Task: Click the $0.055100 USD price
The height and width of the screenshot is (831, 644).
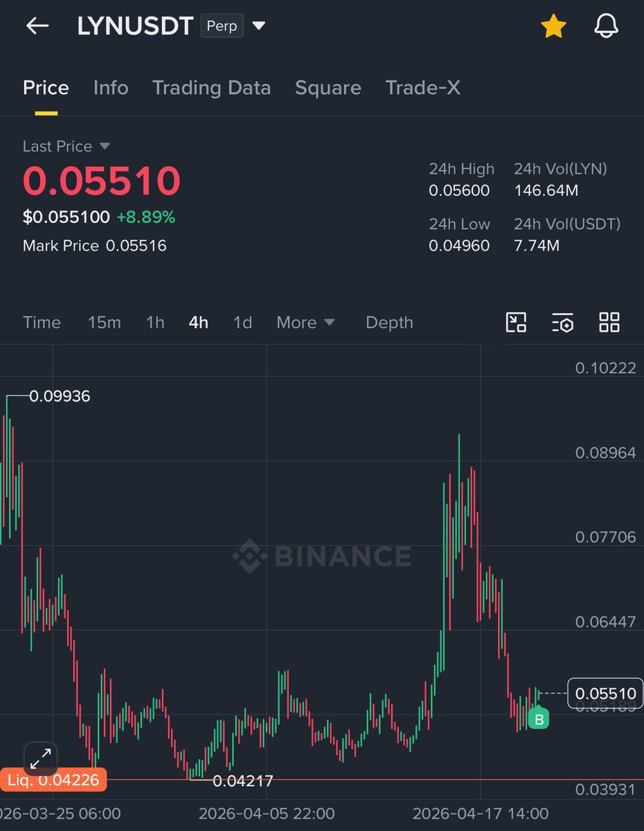Action: pos(66,217)
